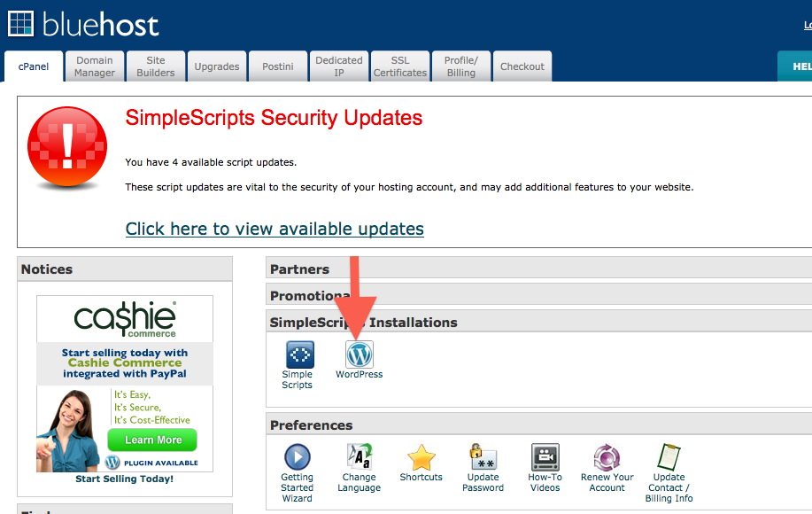
Task: Go to Profile/Billing tab
Action: coord(461,66)
